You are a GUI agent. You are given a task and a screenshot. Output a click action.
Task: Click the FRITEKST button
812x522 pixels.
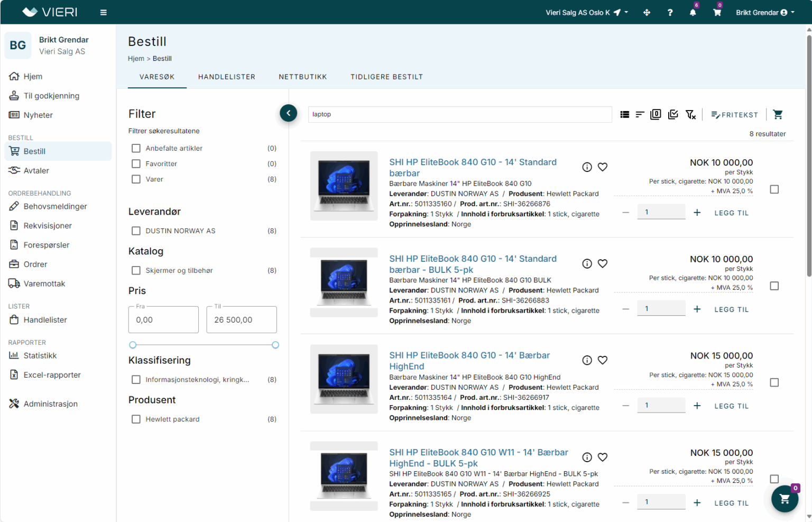734,115
